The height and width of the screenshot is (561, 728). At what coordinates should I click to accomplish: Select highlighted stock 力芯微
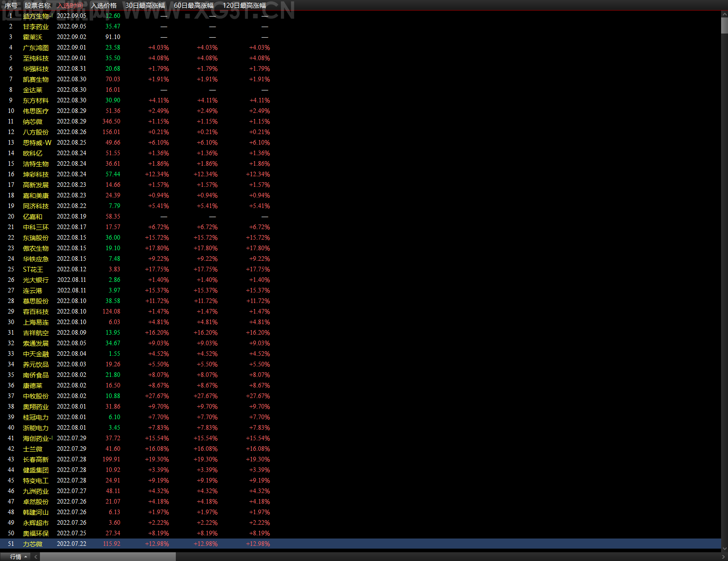click(33, 544)
